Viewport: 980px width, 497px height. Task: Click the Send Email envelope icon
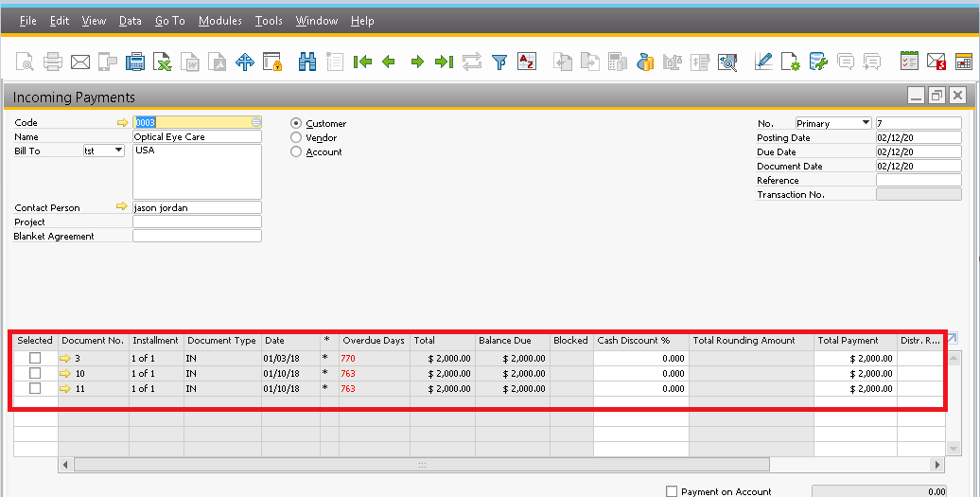[x=80, y=62]
